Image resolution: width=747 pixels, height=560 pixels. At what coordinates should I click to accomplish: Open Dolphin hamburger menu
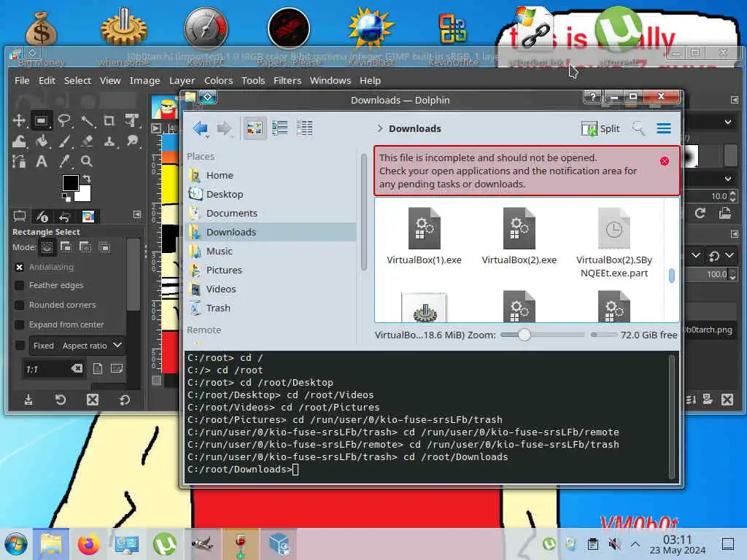pyautogui.click(x=664, y=128)
